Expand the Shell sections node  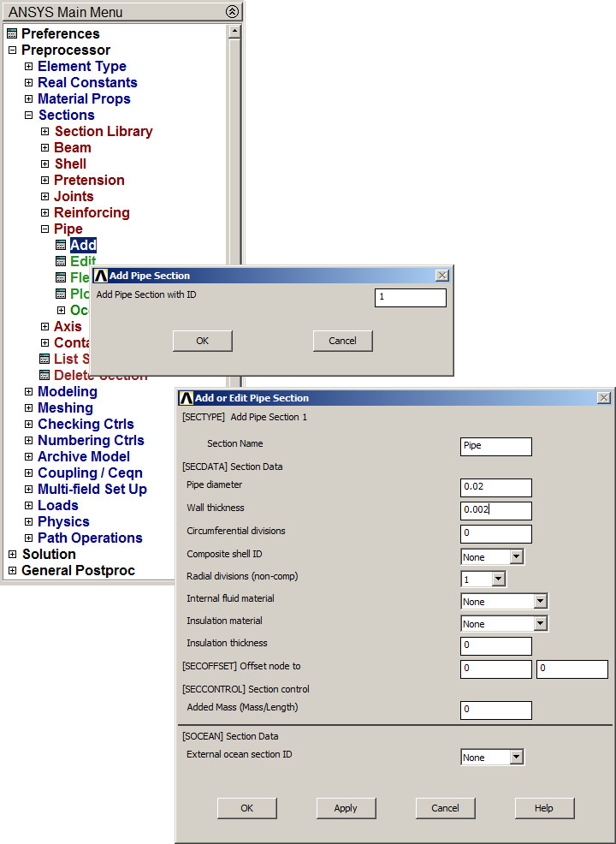pyautogui.click(x=45, y=163)
